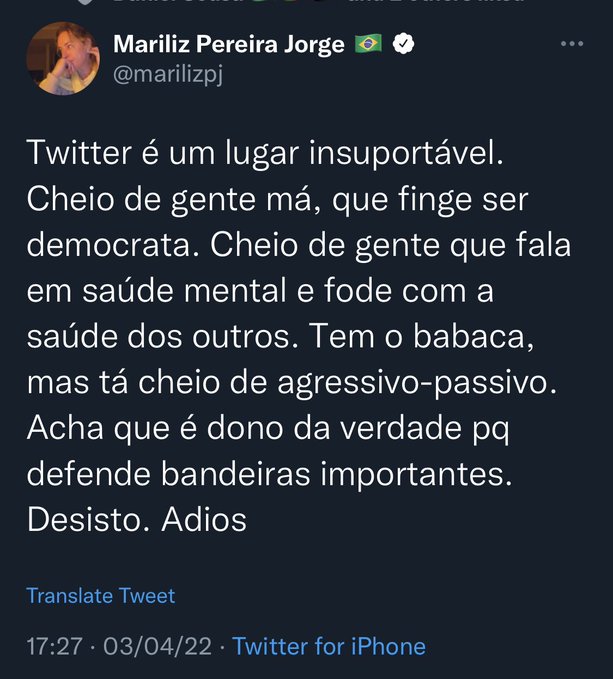The width and height of the screenshot is (613, 679).
Task: Click the line defende bandeiras importantes
Action: click(x=269, y=475)
